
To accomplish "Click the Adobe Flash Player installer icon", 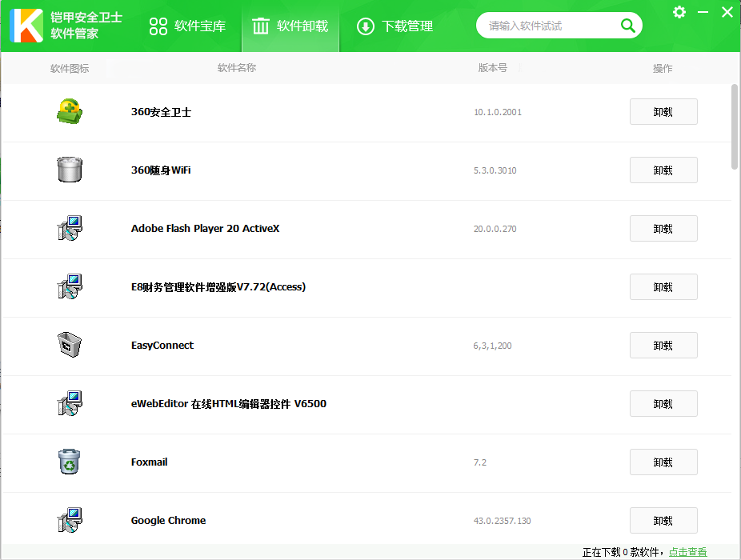I will click(70, 229).
